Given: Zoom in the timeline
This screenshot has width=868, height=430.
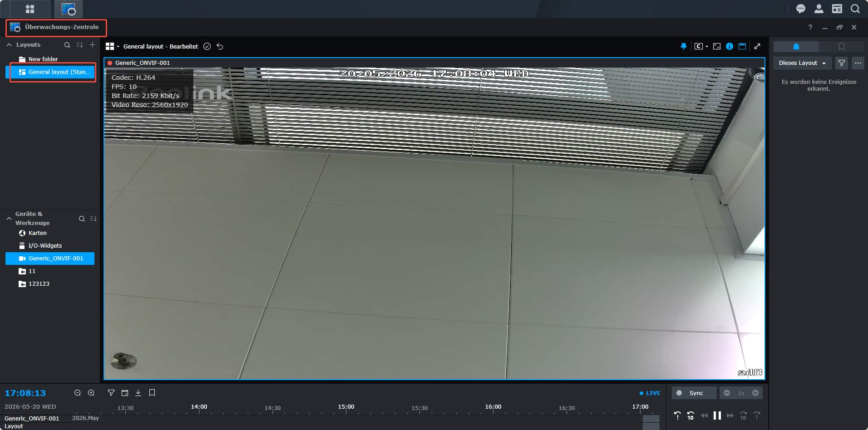Looking at the screenshot, I should (91, 393).
